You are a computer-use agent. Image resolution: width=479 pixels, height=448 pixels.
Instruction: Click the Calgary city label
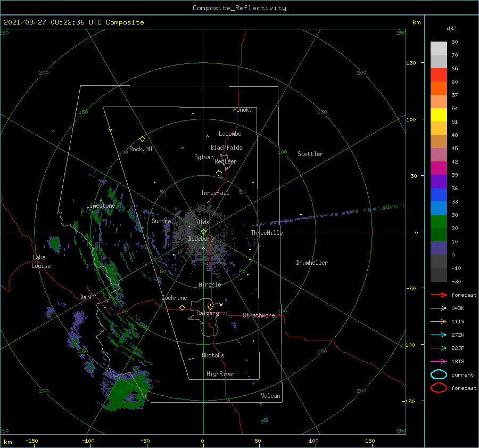(208, 313)
